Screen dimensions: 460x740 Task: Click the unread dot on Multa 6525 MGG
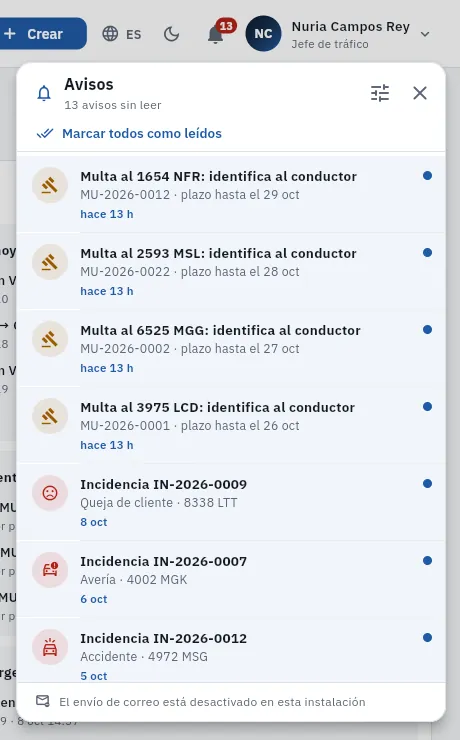point(427,329)
